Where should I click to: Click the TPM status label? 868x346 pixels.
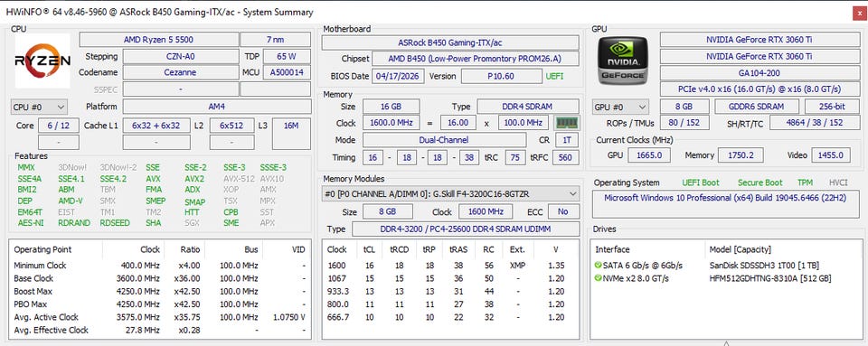click(x=805, y=182)
